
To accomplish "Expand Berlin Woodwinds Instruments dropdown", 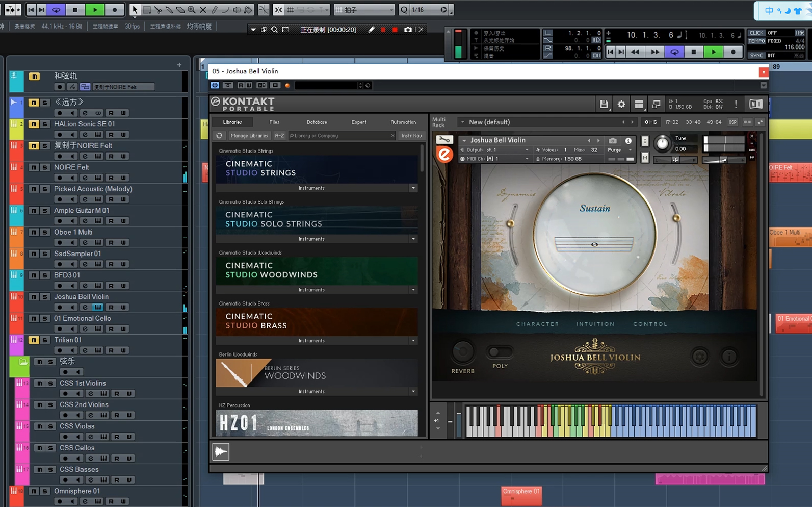I will click(413, 391).
